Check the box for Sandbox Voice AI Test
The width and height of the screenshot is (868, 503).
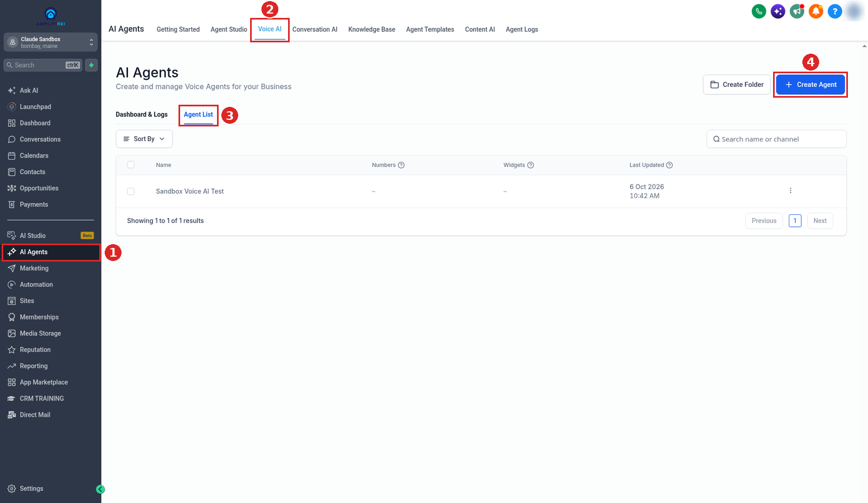131,191
